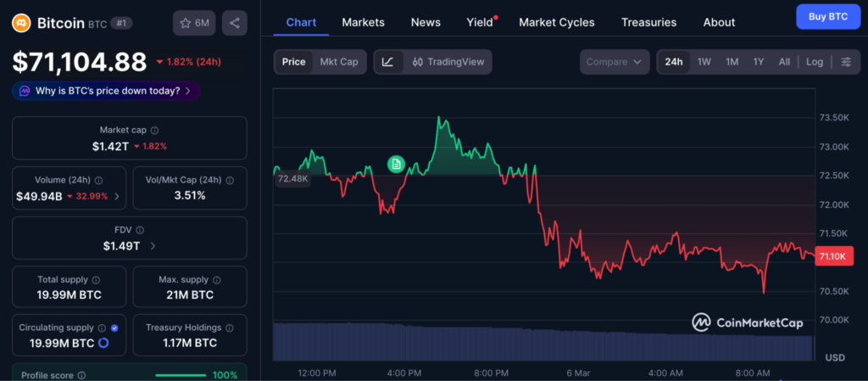Click info icon next to Market cap

pyautogui.click(x=154, y=131)
